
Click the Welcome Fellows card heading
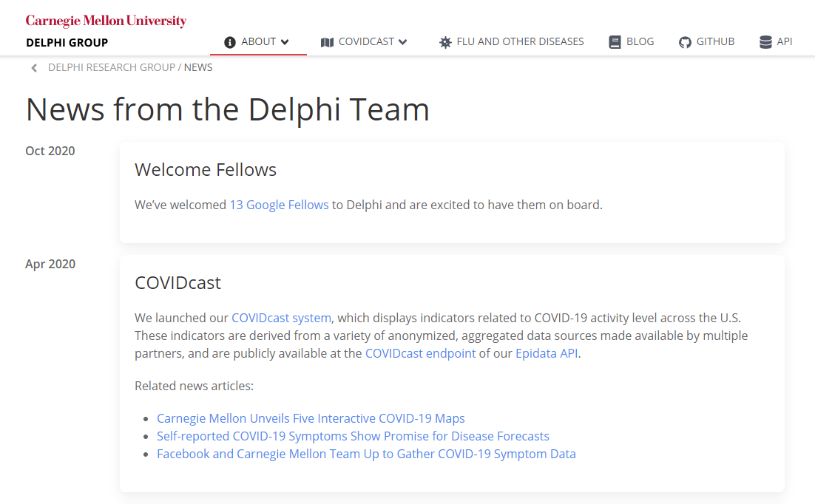coord(206,170)
